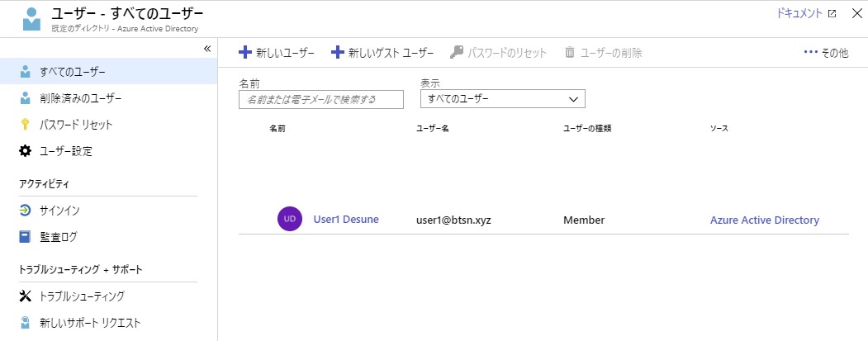
Task: Collapse the left sidebar with chevron
Action: point(208,49)
